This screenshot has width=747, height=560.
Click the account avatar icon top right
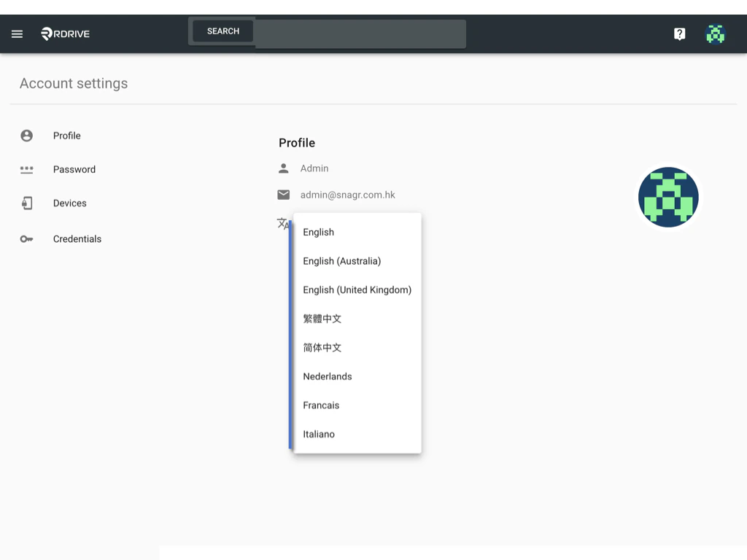715,34
